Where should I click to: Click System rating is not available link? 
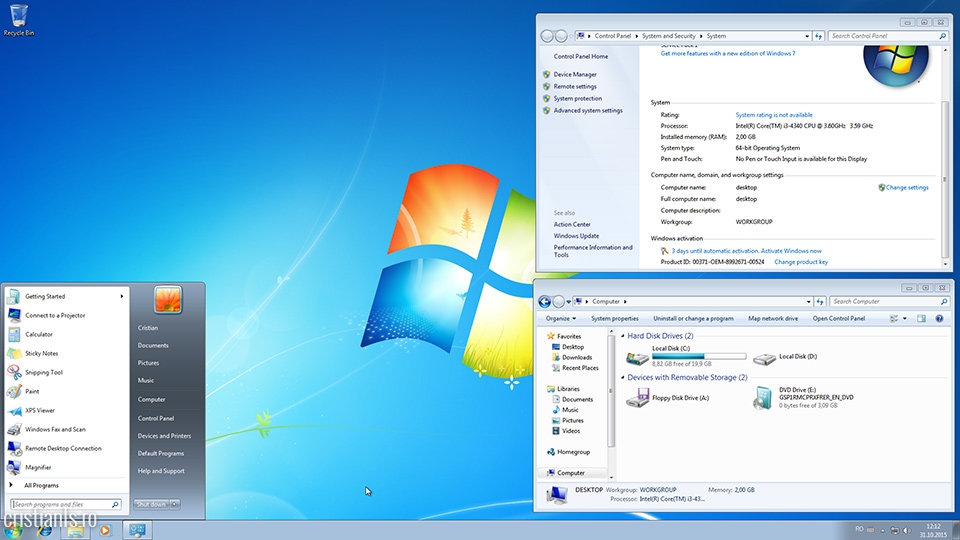(774, 115)
